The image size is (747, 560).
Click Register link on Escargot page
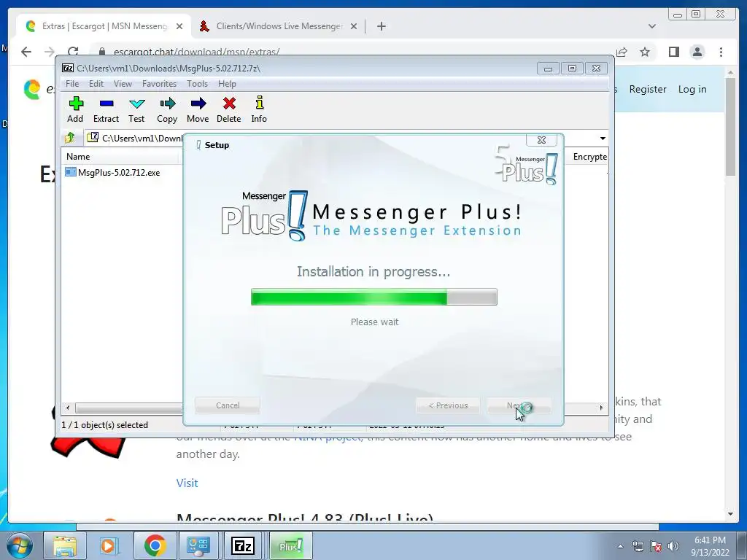coord(648,89)
